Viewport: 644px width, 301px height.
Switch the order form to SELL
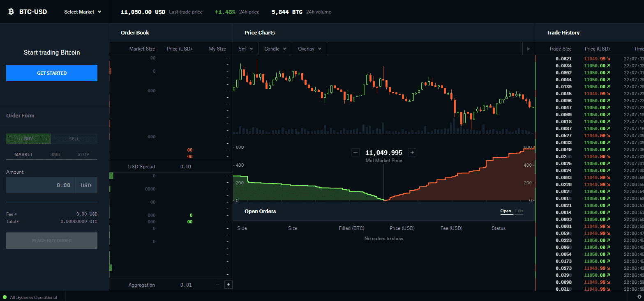click(74, 138)
